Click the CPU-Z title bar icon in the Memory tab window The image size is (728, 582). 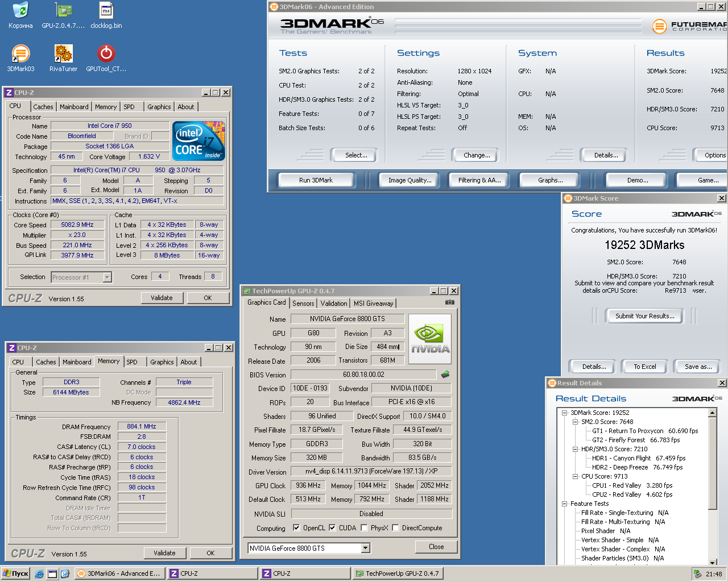click(11, 348)
